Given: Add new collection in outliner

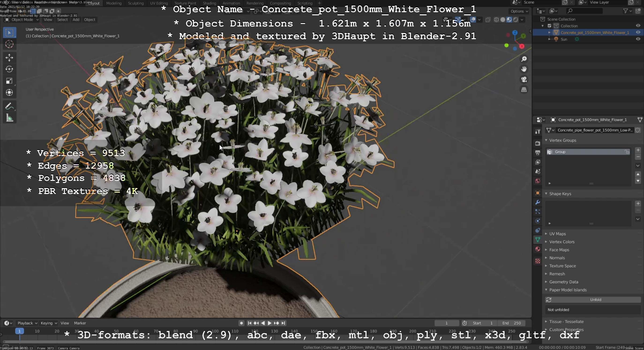Looking at the screenshot, I should click(x=638, y=11).
